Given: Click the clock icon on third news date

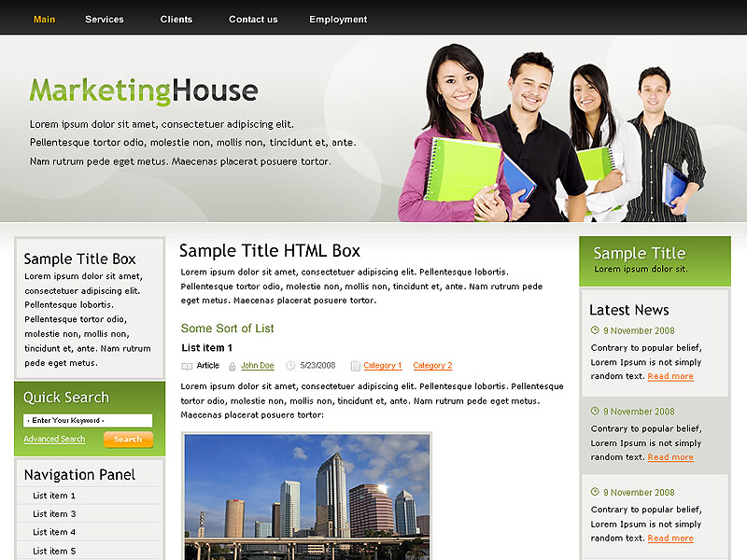Looking at the screenshot, I should (595, 492).
